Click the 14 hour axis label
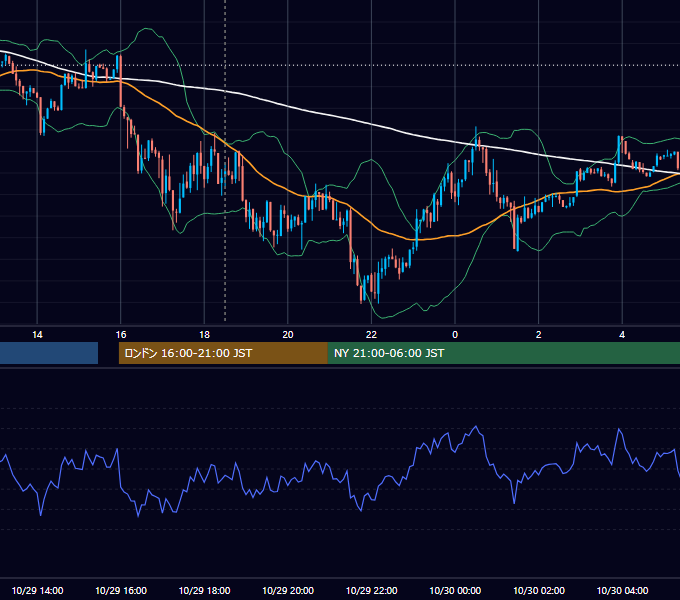The image size is (680, 600). point(37,335)
